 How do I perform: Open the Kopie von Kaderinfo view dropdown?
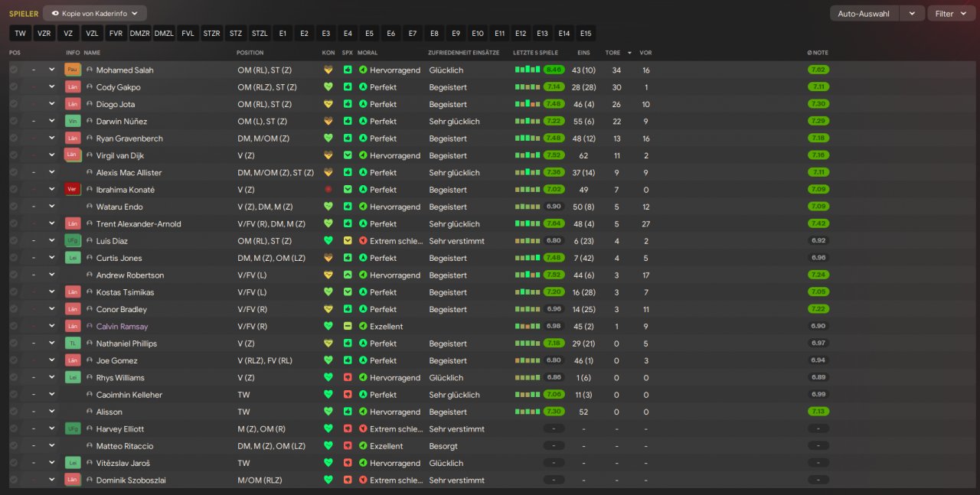95,13
